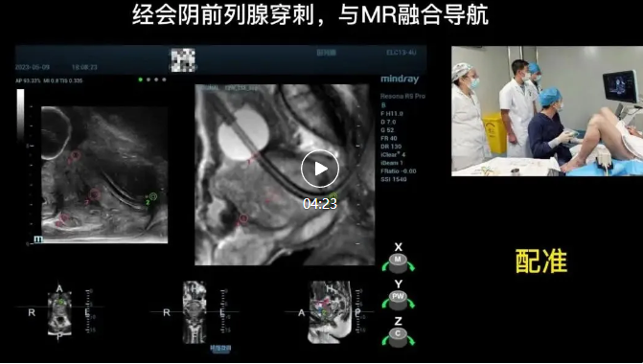
Task: Click blue button below coronal thumbnail
Action: (x=220, y=349)
